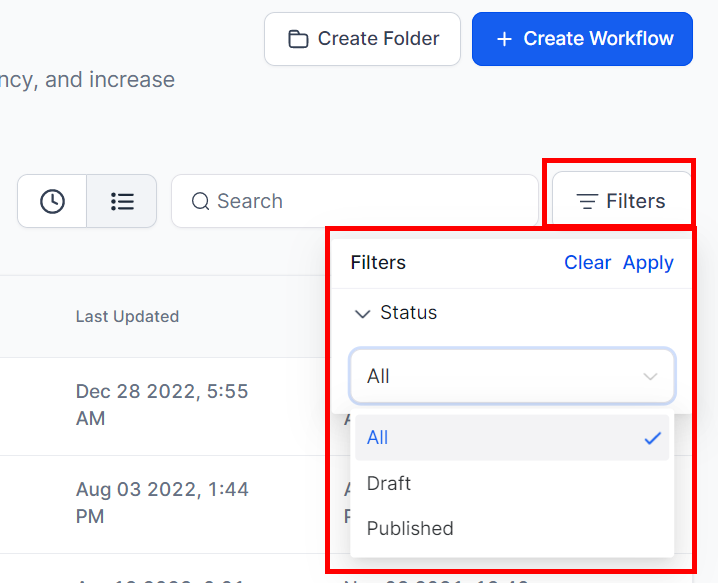Choose Draft from the status list
The image size is (718, 583).
click(x=389, y=483)
